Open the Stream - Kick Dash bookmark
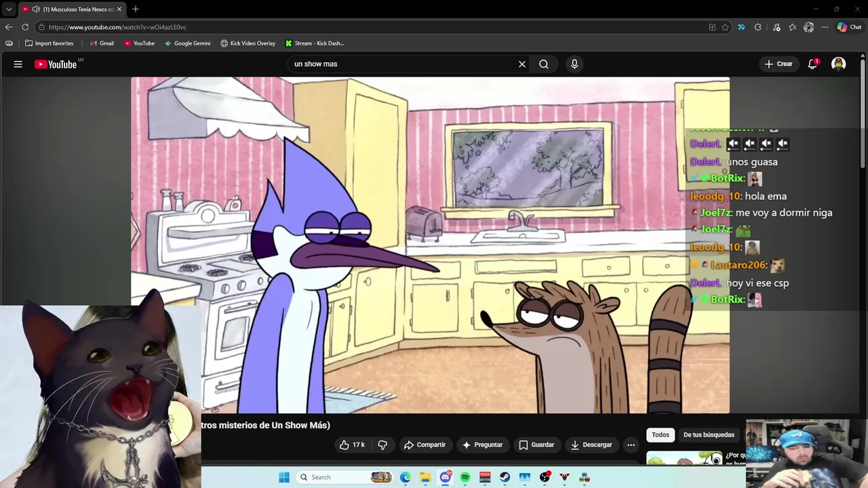The height and width of the screenshot is (488, 868). point(315,43)
